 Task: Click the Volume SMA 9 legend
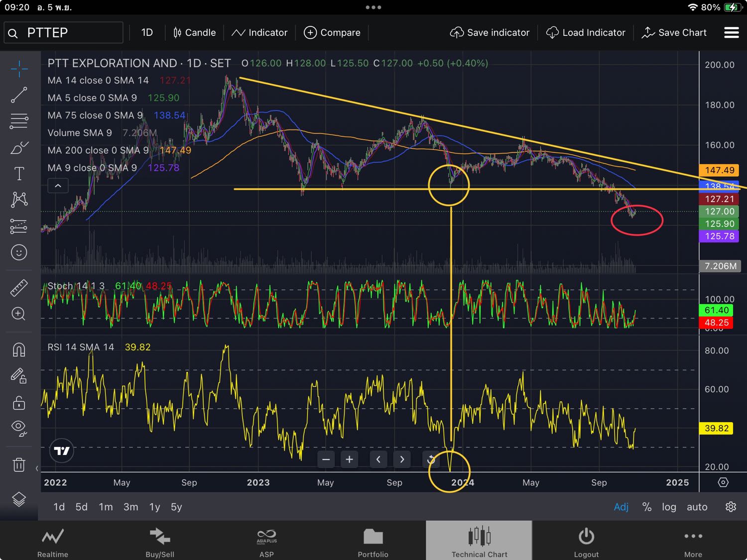(x=80, y=133)
